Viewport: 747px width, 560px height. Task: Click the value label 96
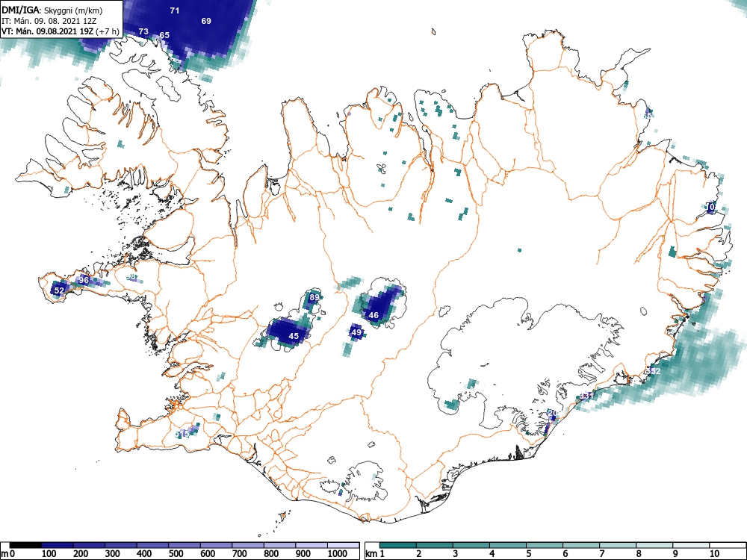click(x=84, y=280)
